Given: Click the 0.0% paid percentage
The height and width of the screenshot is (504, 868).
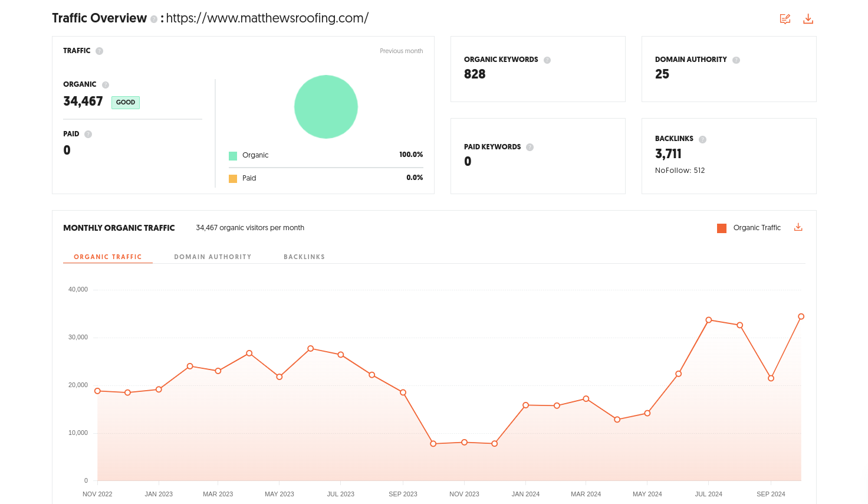Looking at the screenshot, I should (x=415, y=178).
